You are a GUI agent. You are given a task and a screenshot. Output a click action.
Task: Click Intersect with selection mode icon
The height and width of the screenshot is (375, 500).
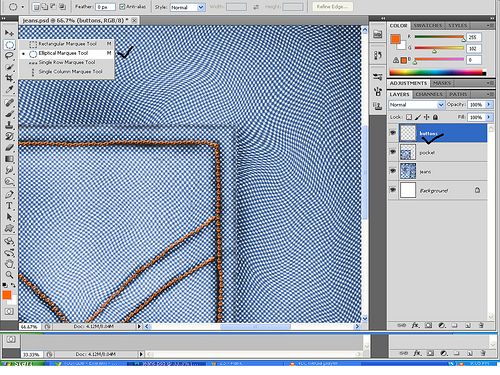coord(62,7)
